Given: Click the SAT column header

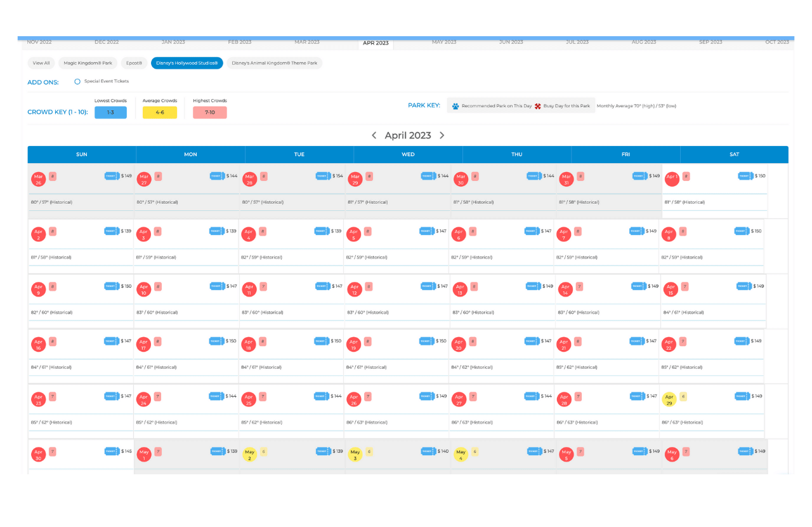Looking at the screenshot, I should click(x=734, y=154).
